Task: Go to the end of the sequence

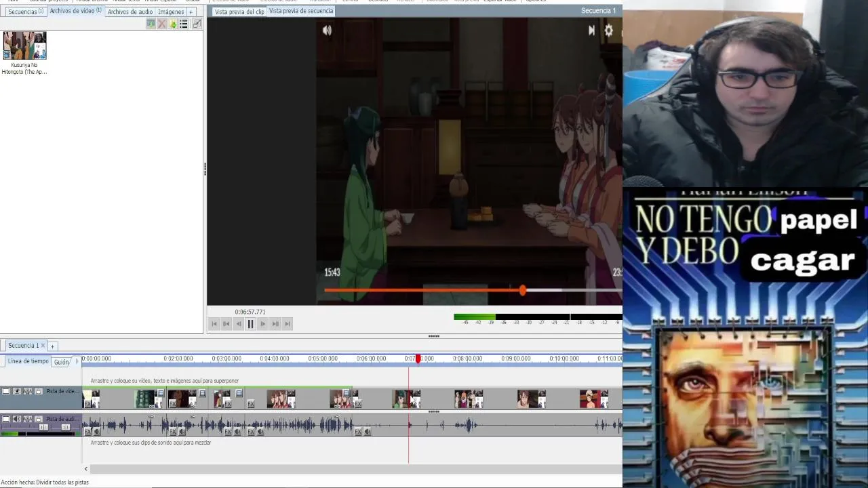Action: 288,324
